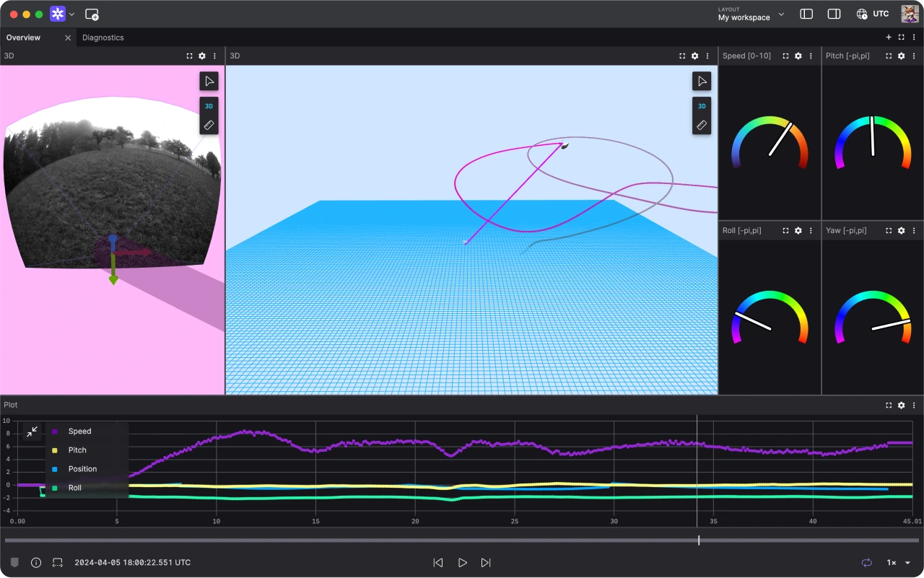
Task: Collapse the plot legend
Action: 32,432
